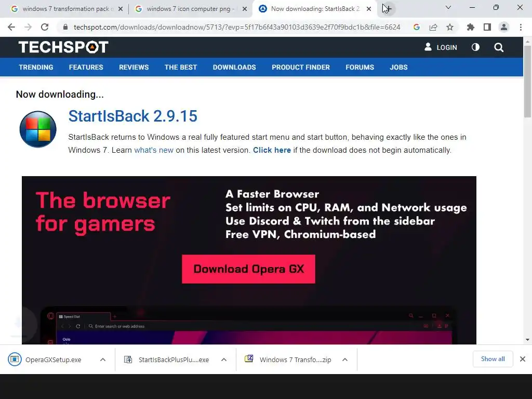Image resolution: width=532 pixels, height=399 pixels.
Task: Click the browser forward arrow
Action: tap(28, 27)
